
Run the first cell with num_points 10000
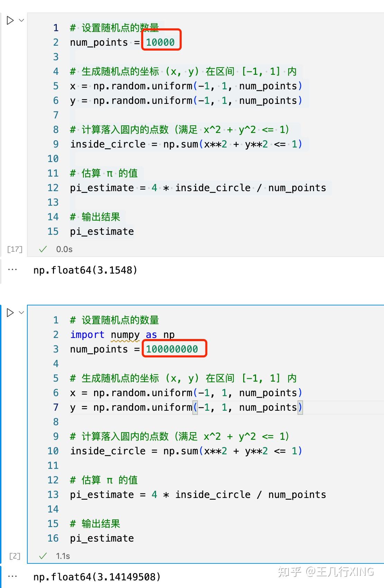(x=10, y=20)
